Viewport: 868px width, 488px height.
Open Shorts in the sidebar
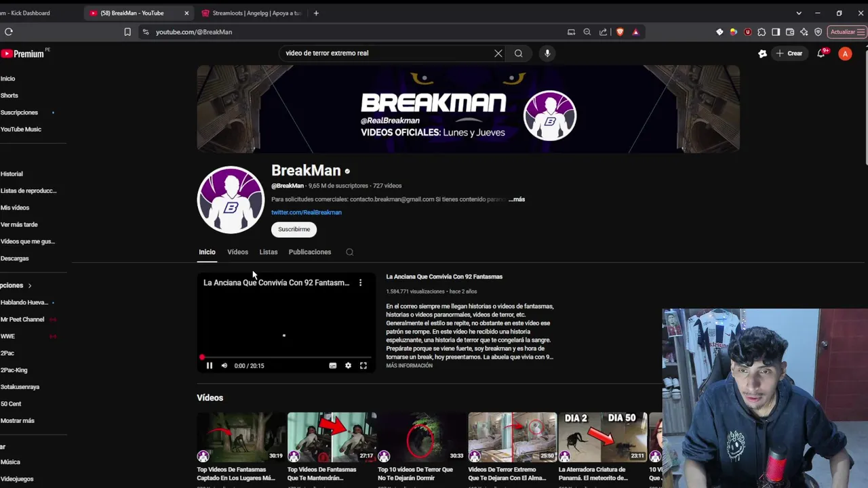(x=9, y=96)
